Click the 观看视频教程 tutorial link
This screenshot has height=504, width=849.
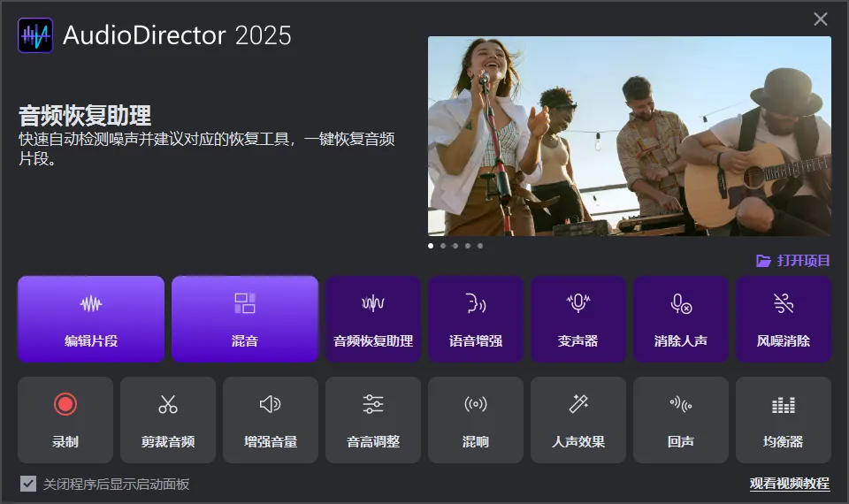(x=789, y=484)
